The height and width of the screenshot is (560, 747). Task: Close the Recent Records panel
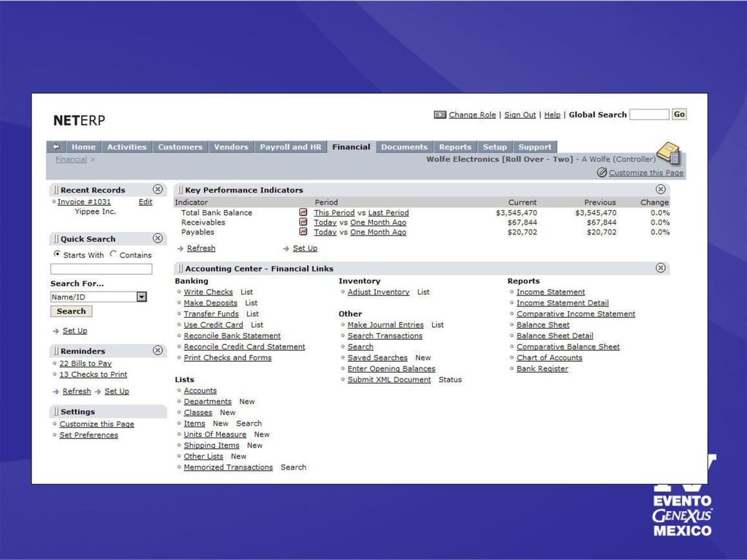click(158, 189)
